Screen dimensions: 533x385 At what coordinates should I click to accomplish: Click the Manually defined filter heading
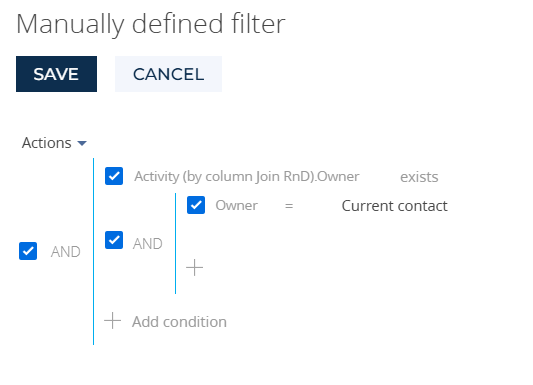(151, 24)
